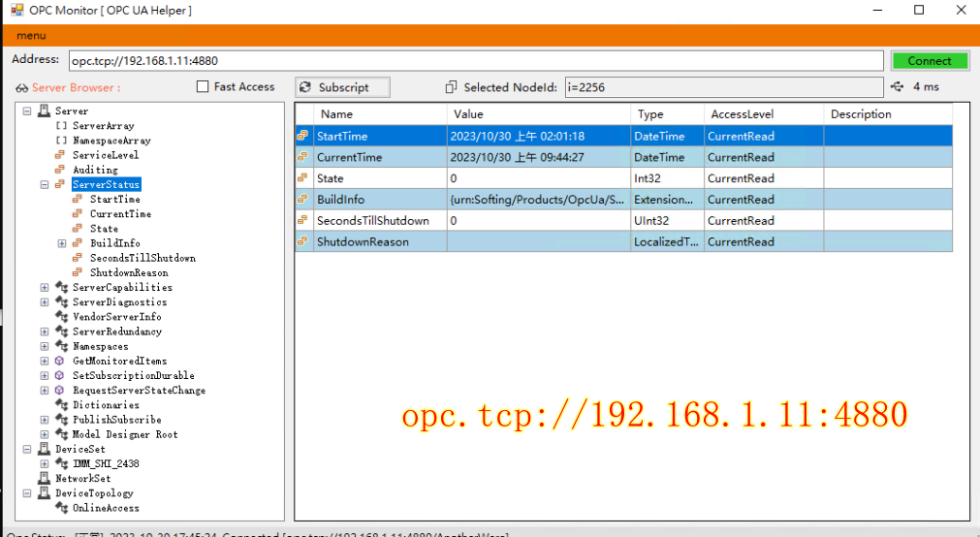Screen dimensions: 980x537
Task: Collapse the DeviceSet node
Action: (x=27, y=449)
